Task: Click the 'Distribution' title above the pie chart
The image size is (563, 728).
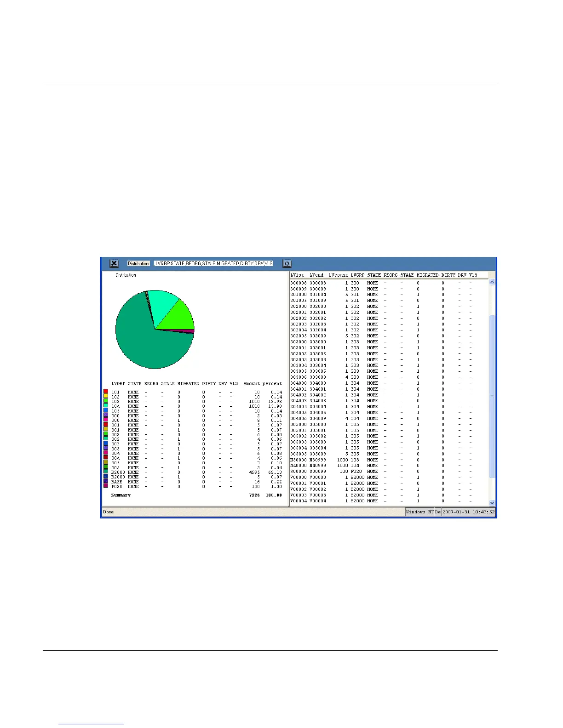Action: [126, 275]
